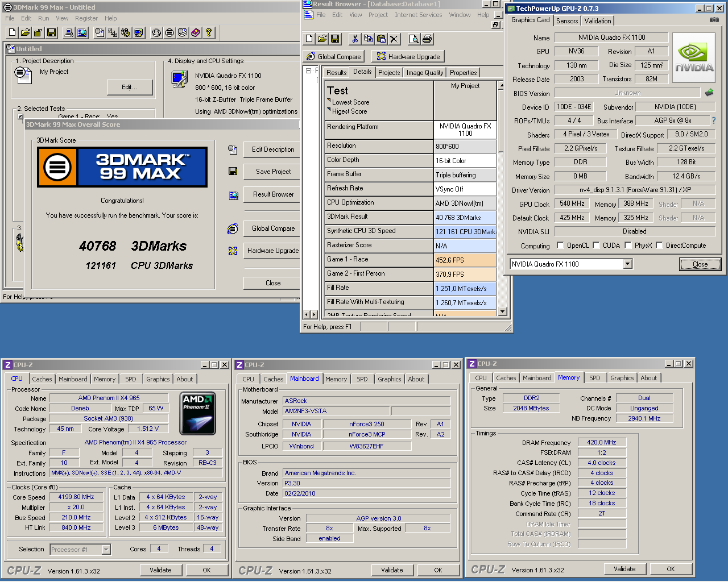The width and height of the screenshot is (728, 582).
Task: Click the purple help book icon in 3DMark toolbar
Action: [x=196, y=32]
